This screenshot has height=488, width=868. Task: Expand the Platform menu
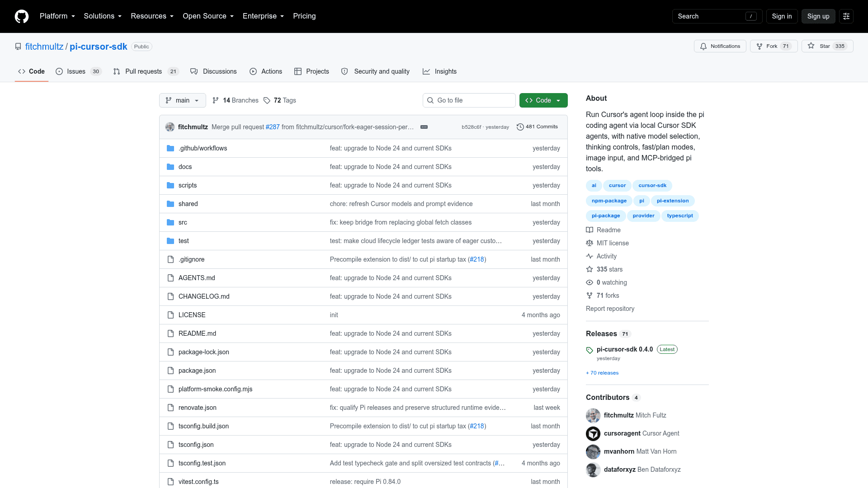click(x=57, y=16)
